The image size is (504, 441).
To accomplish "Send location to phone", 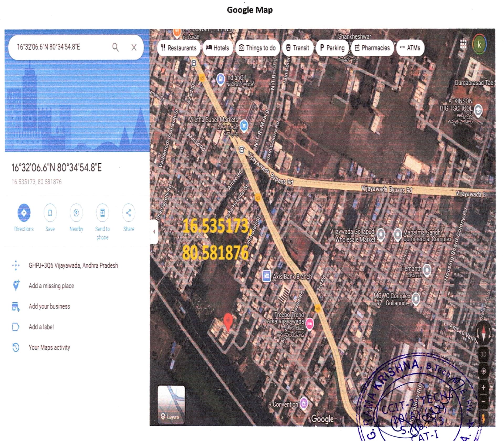I will [x=102, y=222].
